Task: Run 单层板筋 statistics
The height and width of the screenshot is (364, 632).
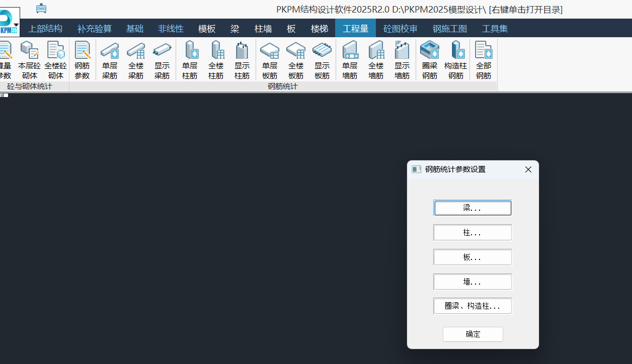Action: [270, 60]
